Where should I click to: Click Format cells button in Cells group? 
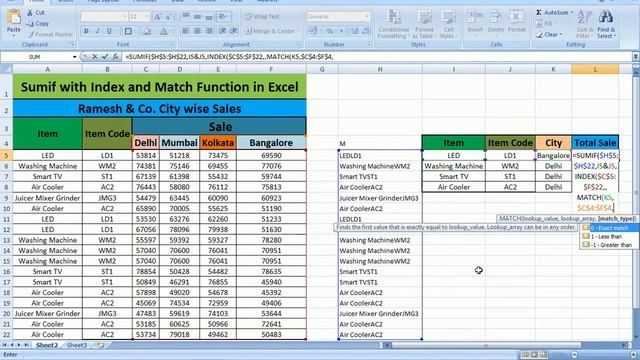point(517,22)
